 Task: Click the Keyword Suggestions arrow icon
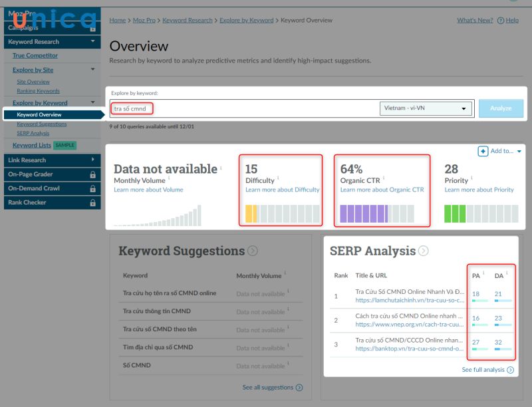tap(253, 251)
